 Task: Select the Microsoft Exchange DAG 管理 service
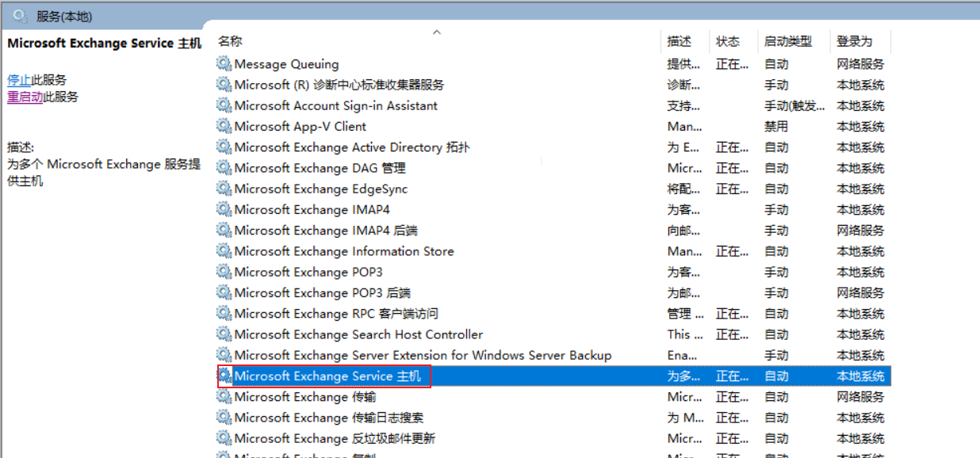320,168
